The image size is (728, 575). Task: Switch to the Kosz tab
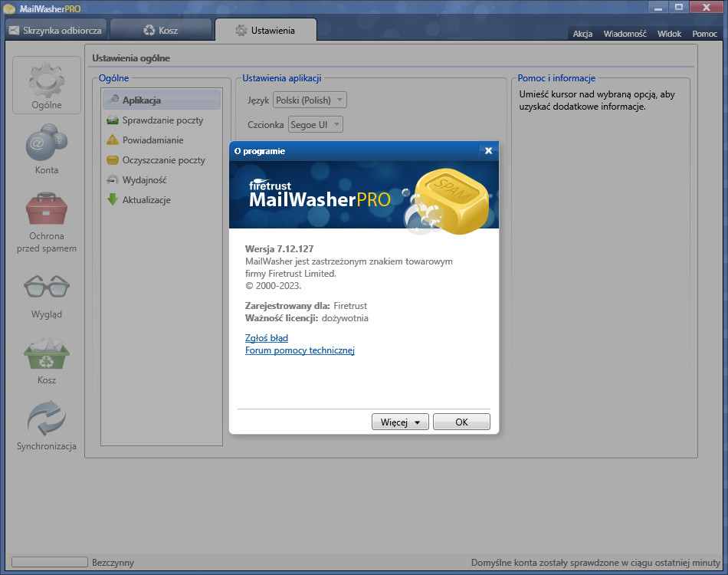pos(161,30)
